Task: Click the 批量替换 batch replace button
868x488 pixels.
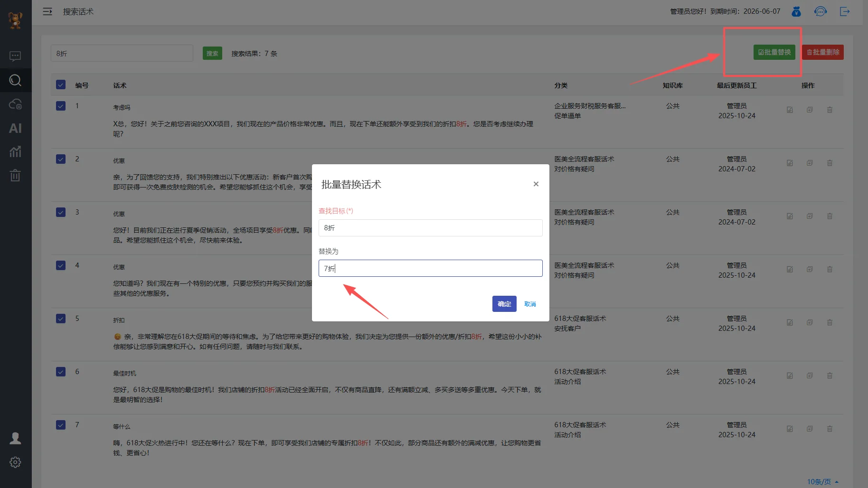Action: point(774,52)
